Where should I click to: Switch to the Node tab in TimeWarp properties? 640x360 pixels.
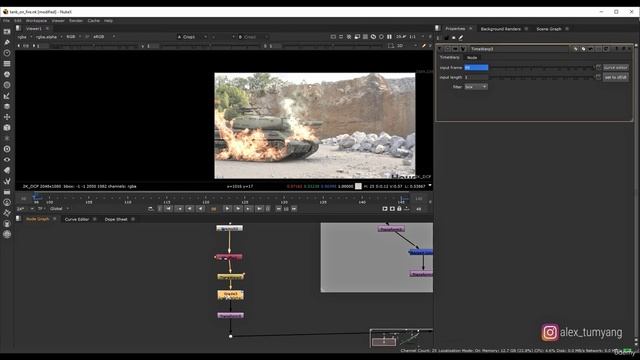point(472,58)
